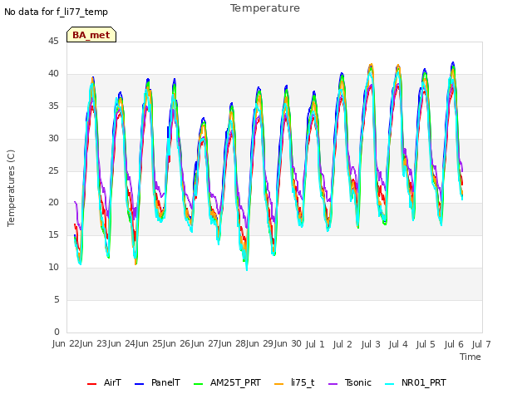Click the Jun 26 x-axis tick label

click(177, 343)
